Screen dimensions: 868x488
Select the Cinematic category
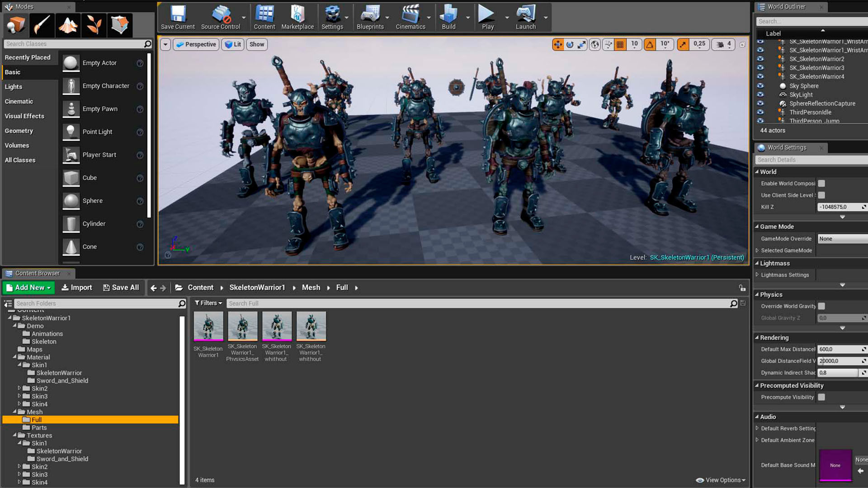click(19, 102)
